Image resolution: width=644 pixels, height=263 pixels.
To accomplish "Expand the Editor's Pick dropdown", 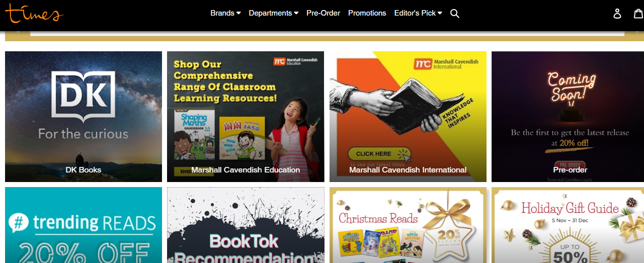I will 418,13.
